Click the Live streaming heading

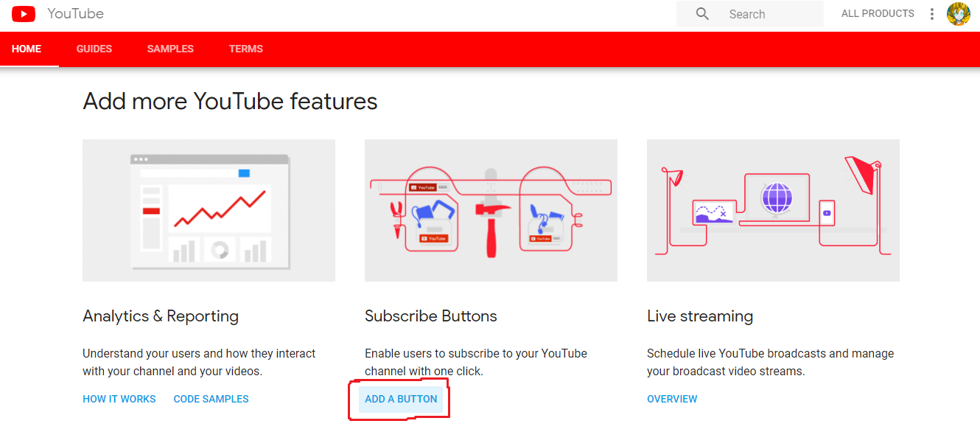700,316
